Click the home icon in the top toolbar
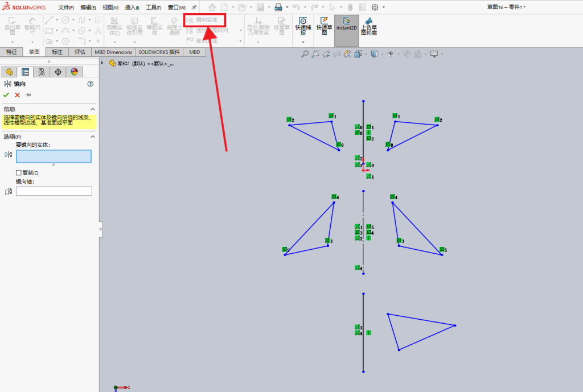The height and width of the screenshot is (392, 583). (212, 7)
